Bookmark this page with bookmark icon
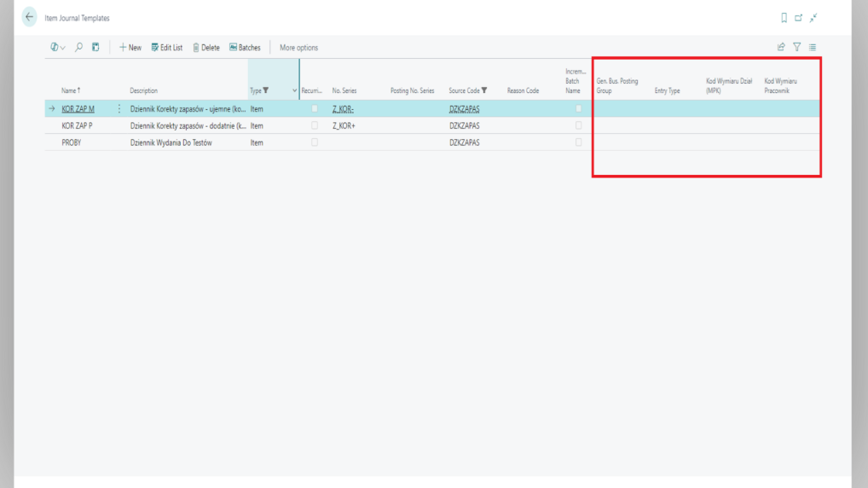The height and width of the screenshot is (488, 868). tap(784, 18)
